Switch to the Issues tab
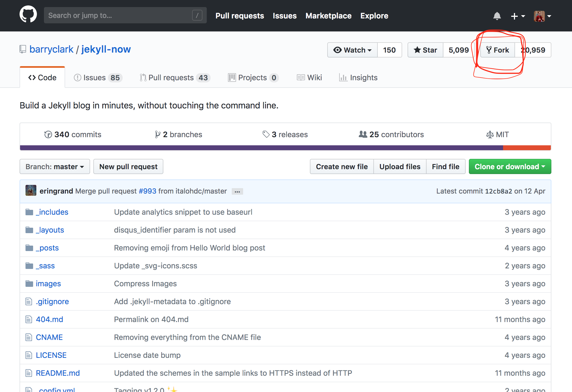572x392 pixels. coord(98,78)
